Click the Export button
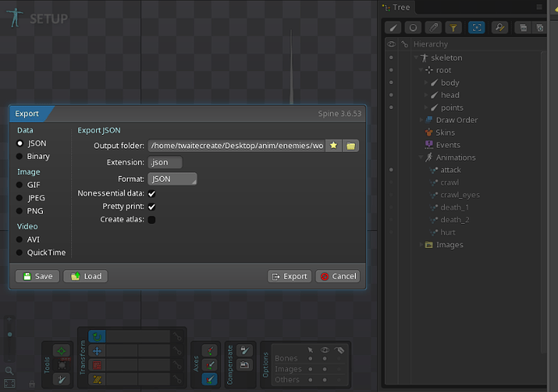Image resolution: width=558 pixels, height=392 pixels. point(290,276)
